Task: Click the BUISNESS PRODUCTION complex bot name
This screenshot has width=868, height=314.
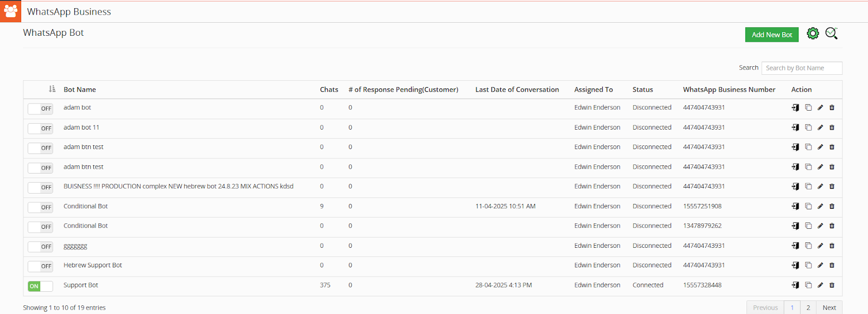Action: [x=178, y=186]
